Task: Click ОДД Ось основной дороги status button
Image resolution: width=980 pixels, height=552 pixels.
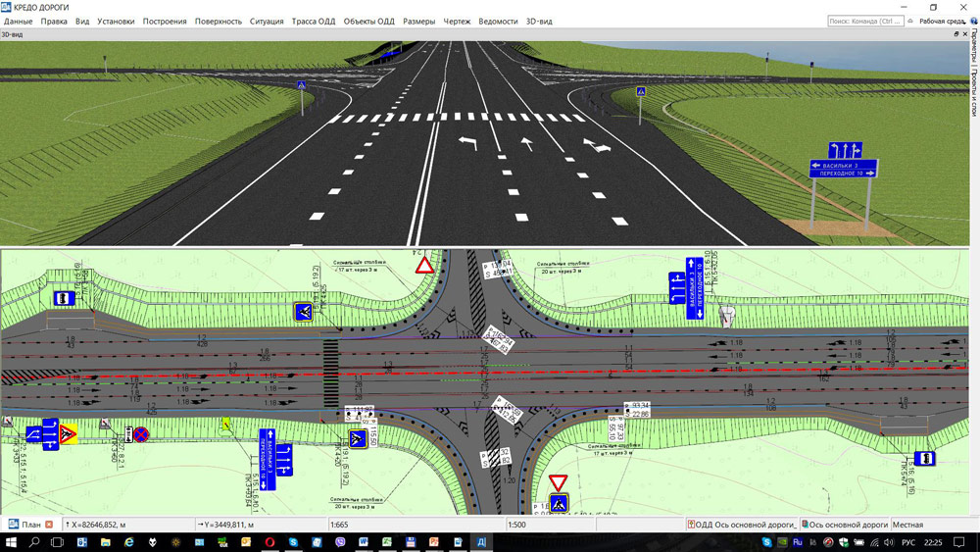Action: point(742,525)
